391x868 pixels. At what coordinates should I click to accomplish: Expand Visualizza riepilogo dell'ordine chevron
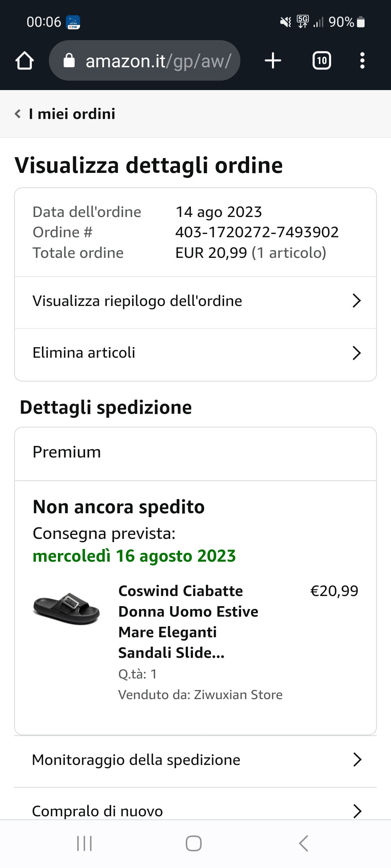357,301
